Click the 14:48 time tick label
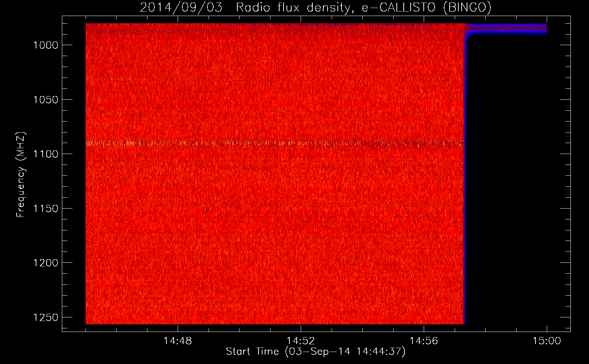This screenshot has width=589, height=364. coord(178,341)
